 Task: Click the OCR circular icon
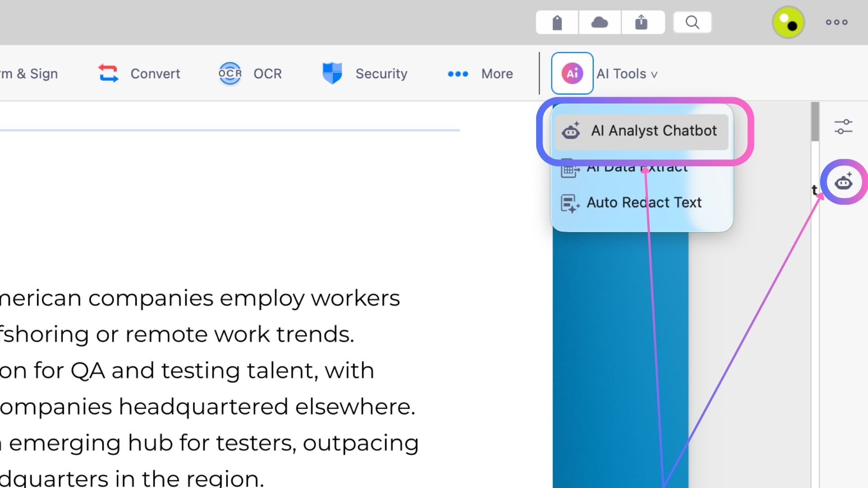230,73
